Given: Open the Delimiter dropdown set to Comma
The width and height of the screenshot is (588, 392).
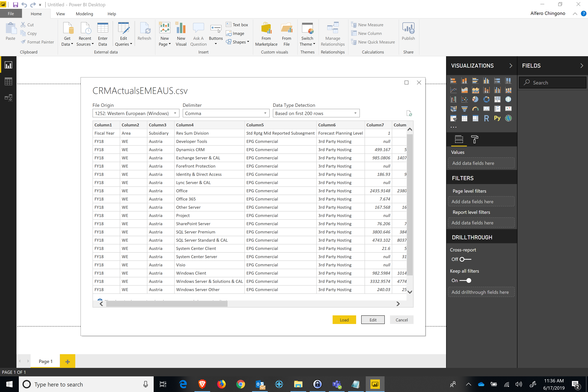Looking at the screenshot, I should pos(226,113).
